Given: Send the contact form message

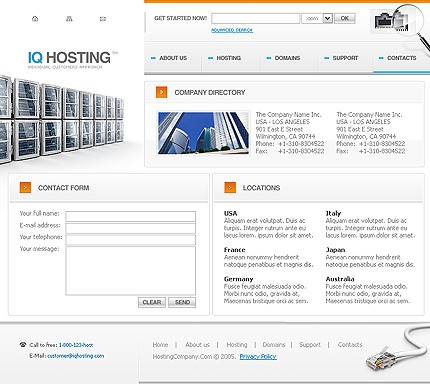Looking at the screenshot, I should coord(182,302).
